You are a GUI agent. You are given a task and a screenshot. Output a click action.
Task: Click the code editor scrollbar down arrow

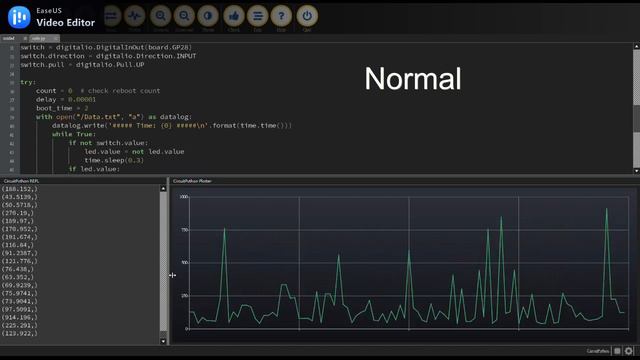(636, 171)
